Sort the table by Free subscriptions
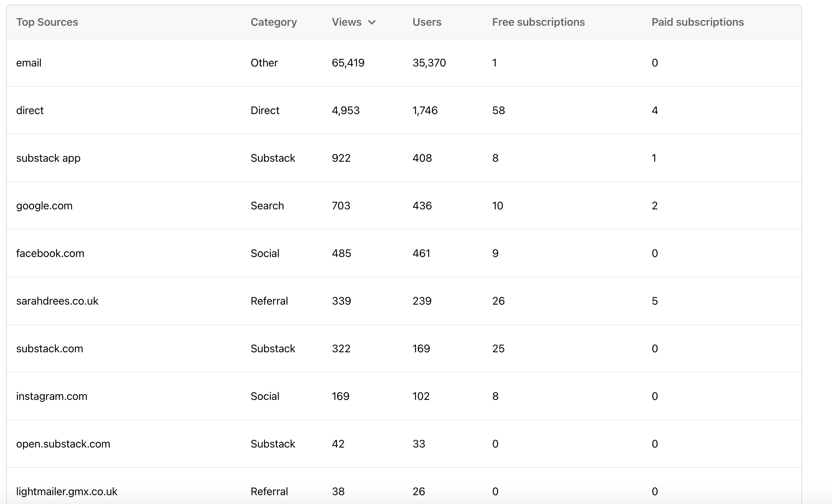Screen dimensions: 832x504 (538, 22)
